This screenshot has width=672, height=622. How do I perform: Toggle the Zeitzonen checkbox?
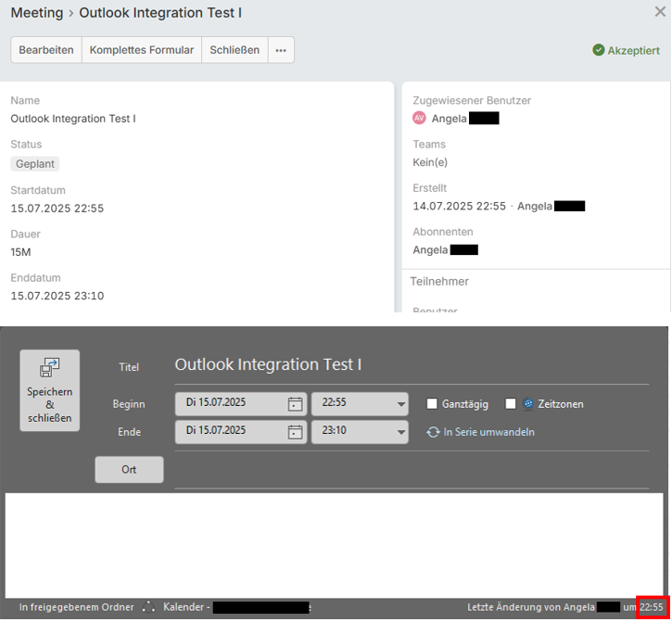click(511, 404)
